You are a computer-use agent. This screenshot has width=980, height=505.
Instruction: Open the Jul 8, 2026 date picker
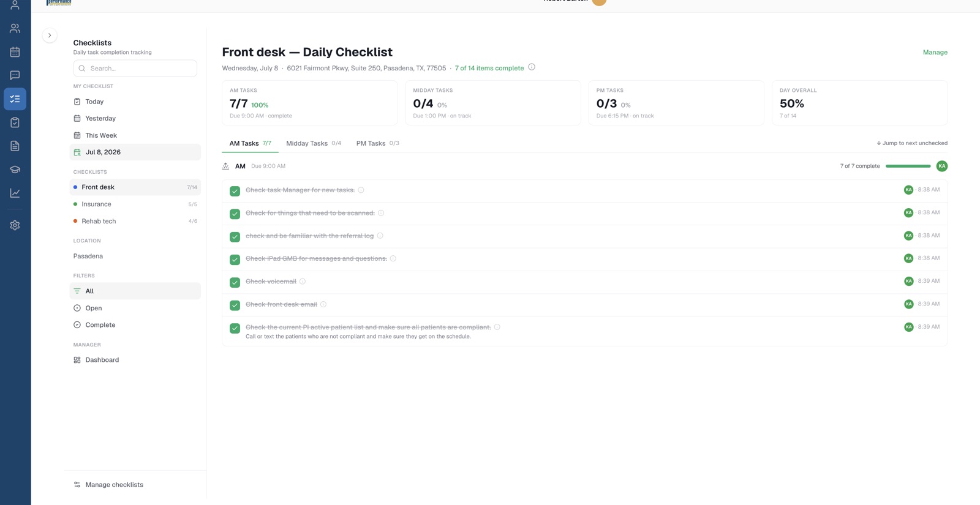point(135,152)
